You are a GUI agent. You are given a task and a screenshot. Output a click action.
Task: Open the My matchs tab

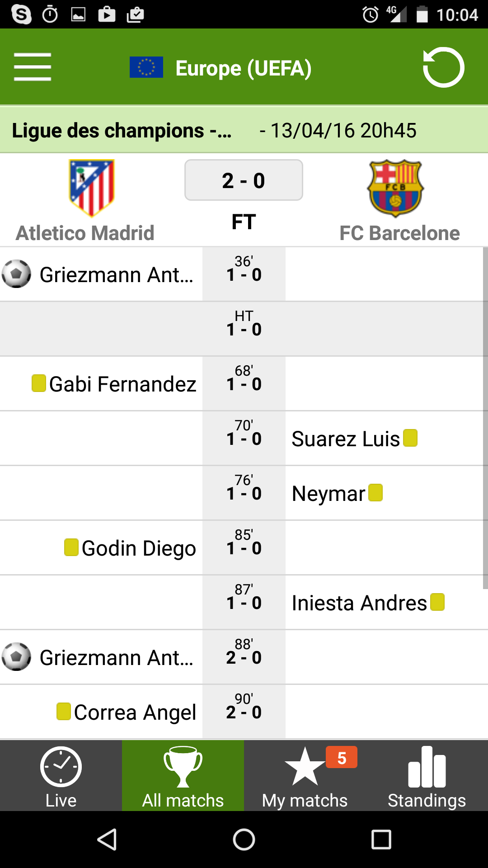point(305,776)
